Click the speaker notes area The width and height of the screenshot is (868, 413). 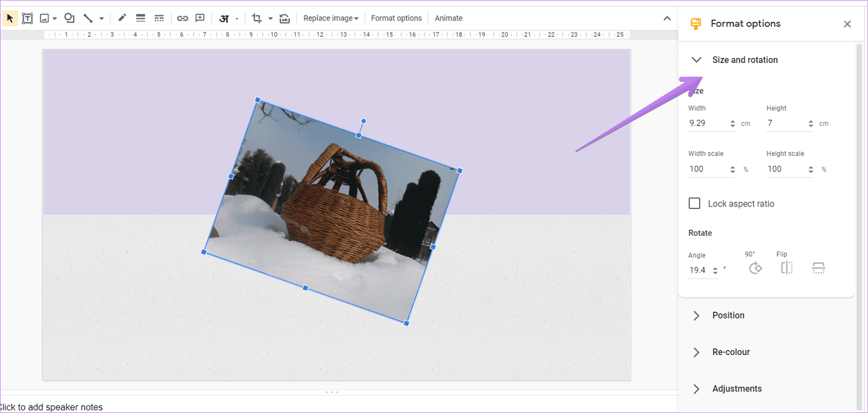click(x=339, y=406)
